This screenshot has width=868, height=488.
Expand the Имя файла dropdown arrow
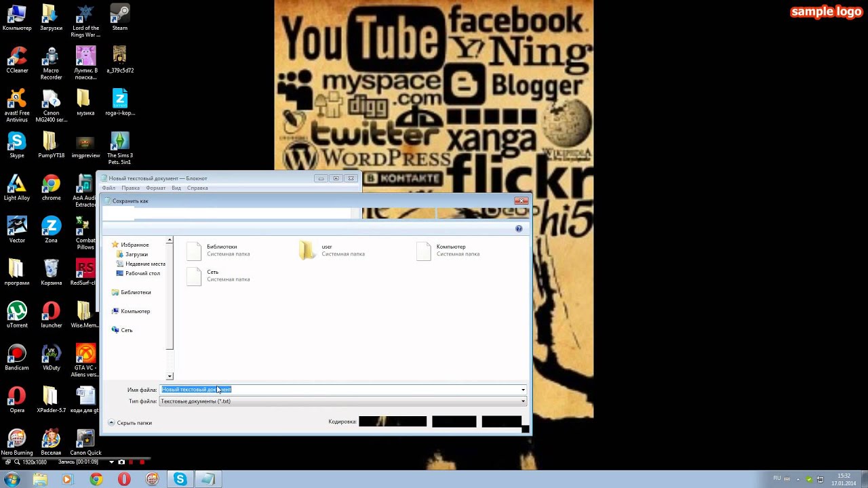click(x=523, y=390)
